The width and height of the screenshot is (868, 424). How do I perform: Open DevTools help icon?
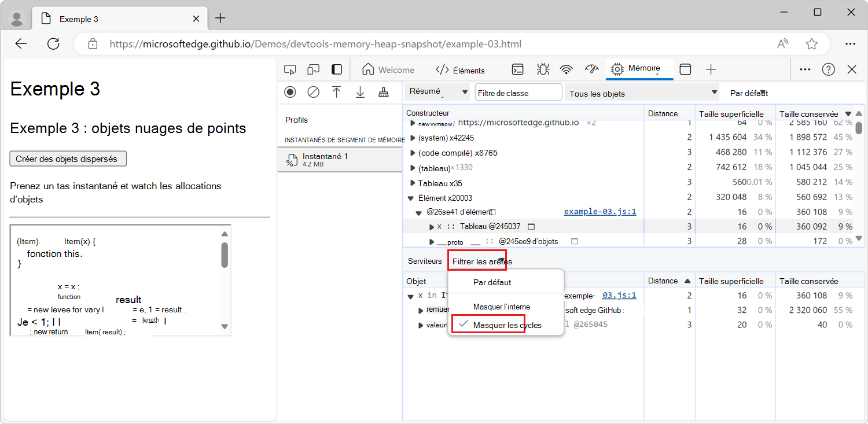coord(829,70)
